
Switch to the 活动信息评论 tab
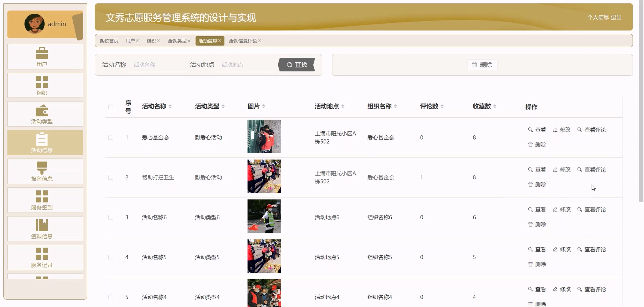(243, 41)
